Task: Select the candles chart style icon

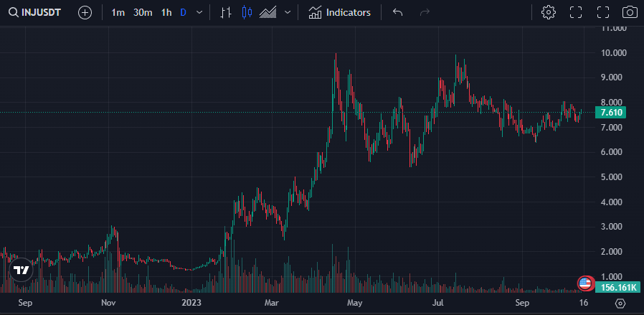Action: click(247, 13)
